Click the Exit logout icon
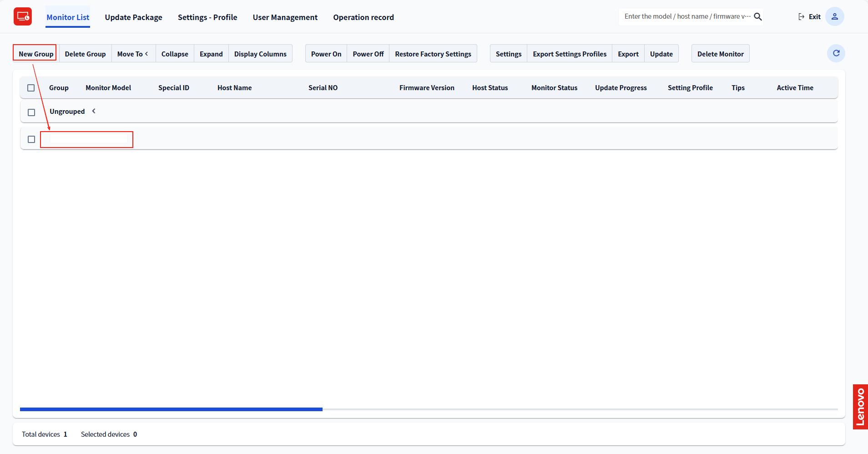868x454 pixels. [x=801, y=17]
